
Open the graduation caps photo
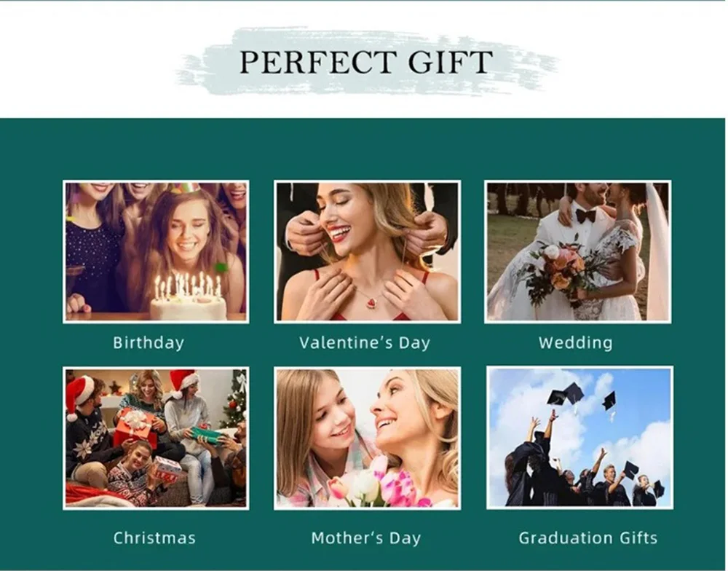[x=579, y=438]
